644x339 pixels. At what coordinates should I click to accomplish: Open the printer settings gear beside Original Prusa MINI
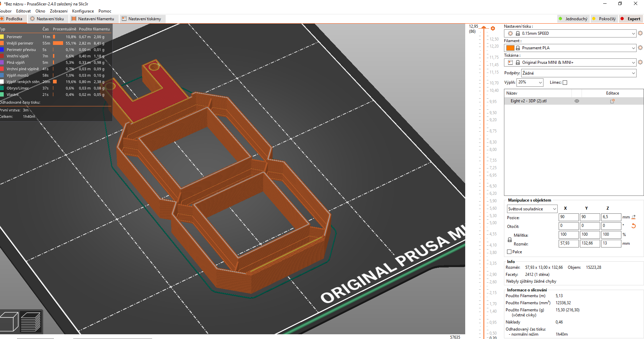click(x=640, y=62)
